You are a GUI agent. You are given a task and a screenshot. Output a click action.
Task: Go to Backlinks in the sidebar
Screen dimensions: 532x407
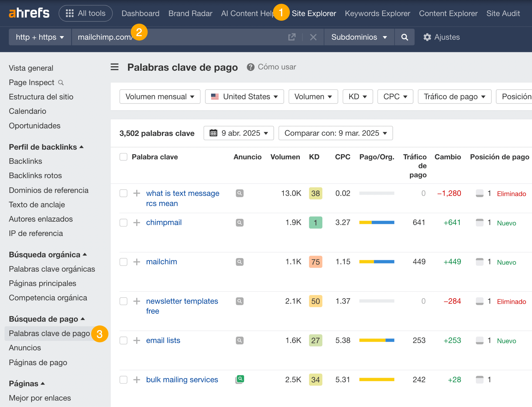(25, 161)
